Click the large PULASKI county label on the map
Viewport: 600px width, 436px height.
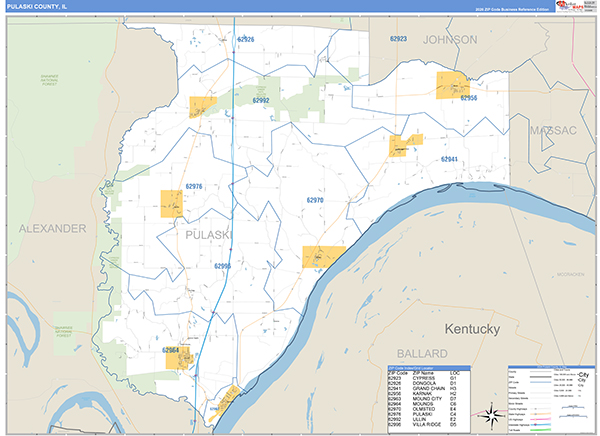tap(208, 235)
